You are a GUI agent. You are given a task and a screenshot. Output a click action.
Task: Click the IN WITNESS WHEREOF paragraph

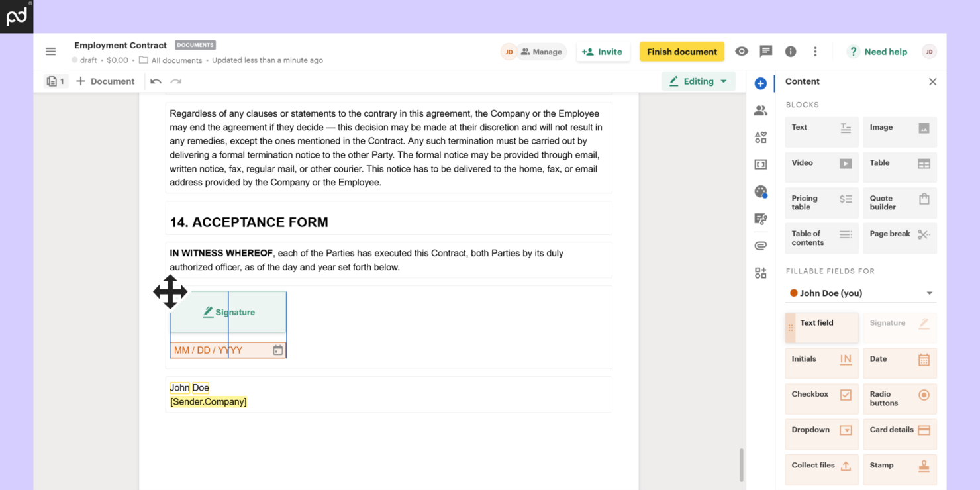pos(389,260)
